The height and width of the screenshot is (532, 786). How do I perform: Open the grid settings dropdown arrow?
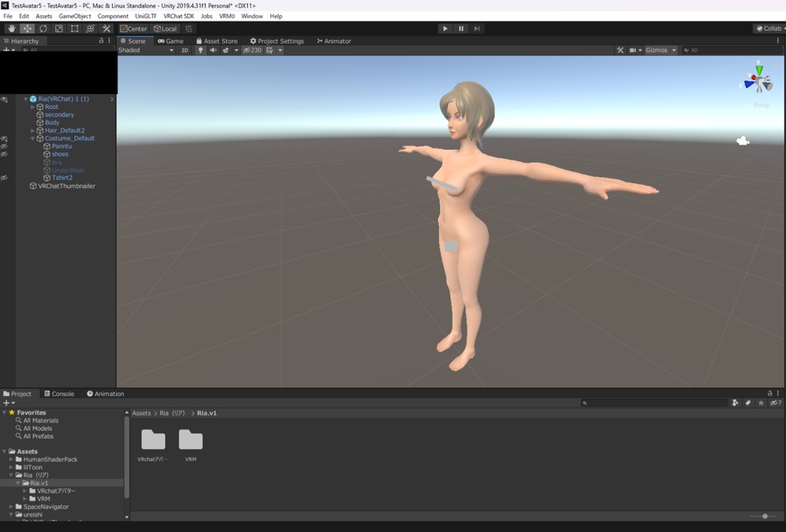click(280, 50)
